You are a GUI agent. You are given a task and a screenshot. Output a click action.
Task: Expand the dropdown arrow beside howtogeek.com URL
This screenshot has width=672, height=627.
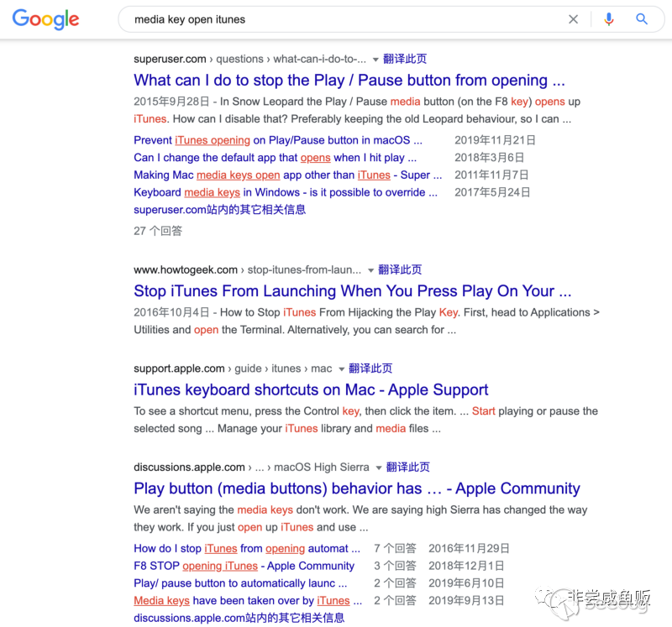point(370,270)
